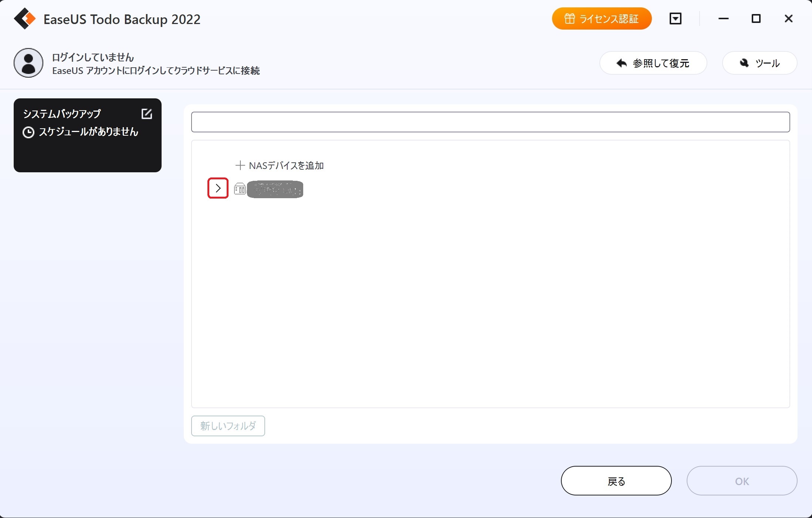Open the ツール tools menu
This screenshot has height=518, width=812.
coord(759,63)
